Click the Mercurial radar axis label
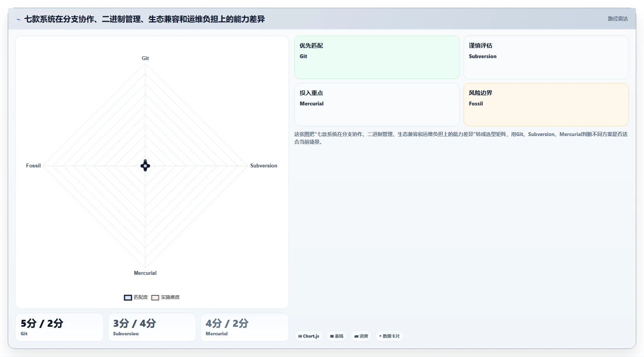 point(145,273)
